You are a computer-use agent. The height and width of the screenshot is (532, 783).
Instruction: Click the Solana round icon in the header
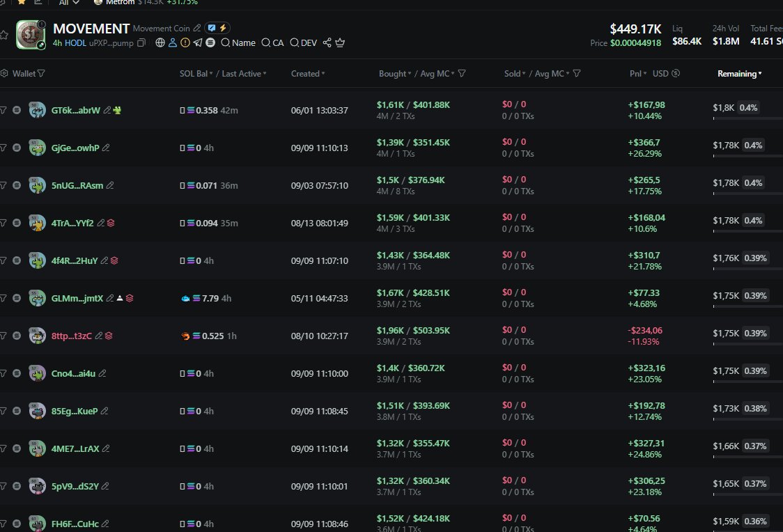tap(210, 42)
